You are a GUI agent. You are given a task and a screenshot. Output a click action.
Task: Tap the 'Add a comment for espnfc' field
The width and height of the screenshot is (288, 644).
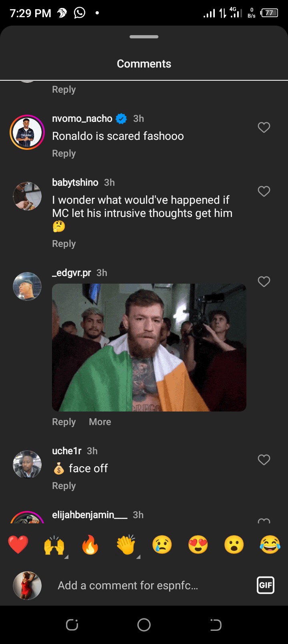[x=152, y=586]
